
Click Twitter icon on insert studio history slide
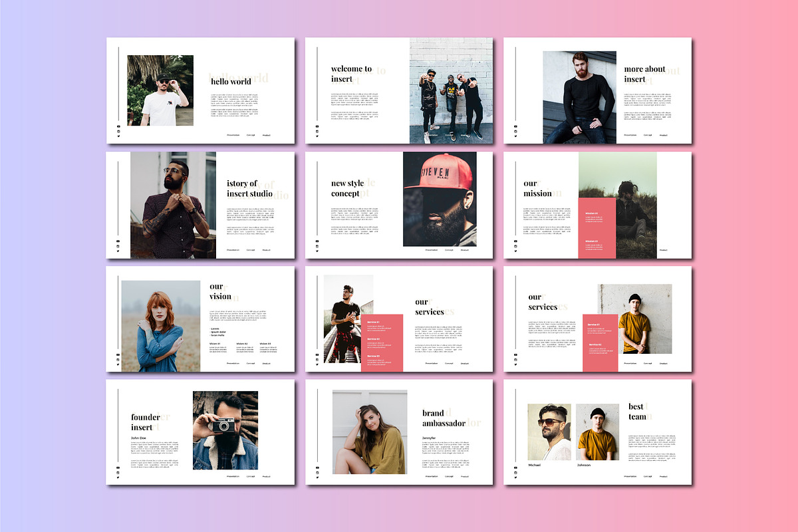(x=118, y=251)
